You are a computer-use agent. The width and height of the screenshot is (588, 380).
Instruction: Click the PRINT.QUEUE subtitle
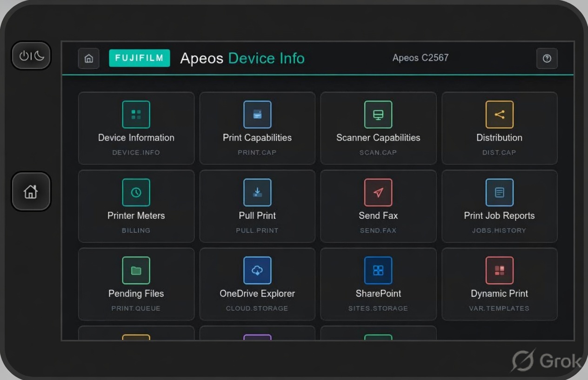point(136,308)
